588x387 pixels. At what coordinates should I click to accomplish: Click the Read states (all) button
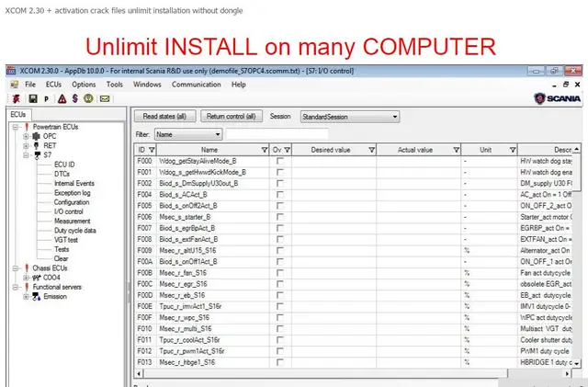(164, 117)
